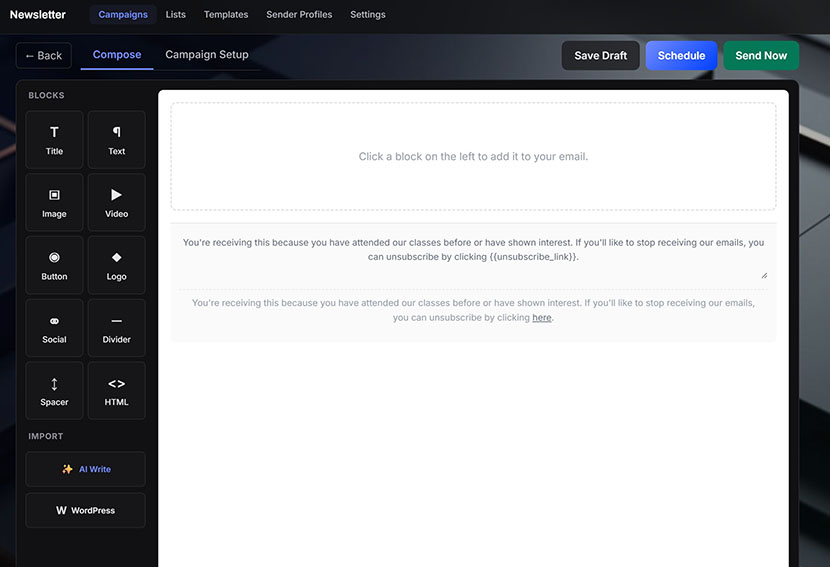The width and height of the screenshot is (830, 567).
Task: Open AI Write import
Action: pyautogui.click(x=85, y=469)
